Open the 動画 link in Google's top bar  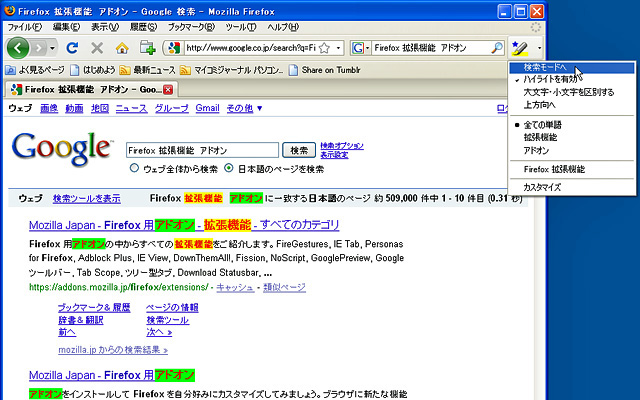74,108
